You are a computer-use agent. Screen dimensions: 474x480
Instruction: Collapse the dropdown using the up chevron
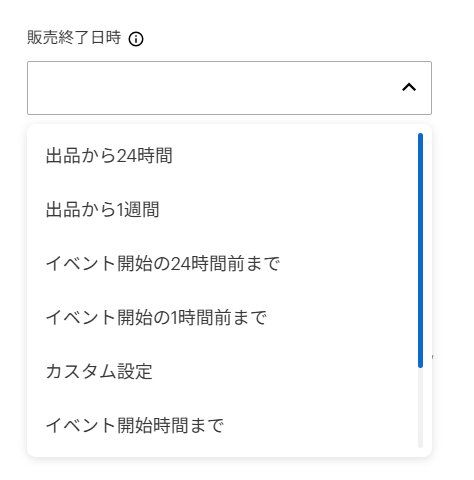coord(409,87)
